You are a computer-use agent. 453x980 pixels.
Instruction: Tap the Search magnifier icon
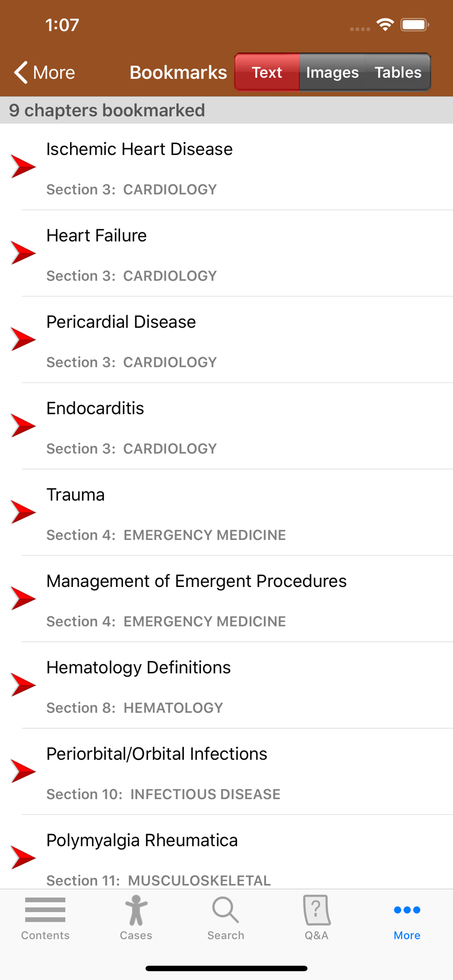[226, 910]
